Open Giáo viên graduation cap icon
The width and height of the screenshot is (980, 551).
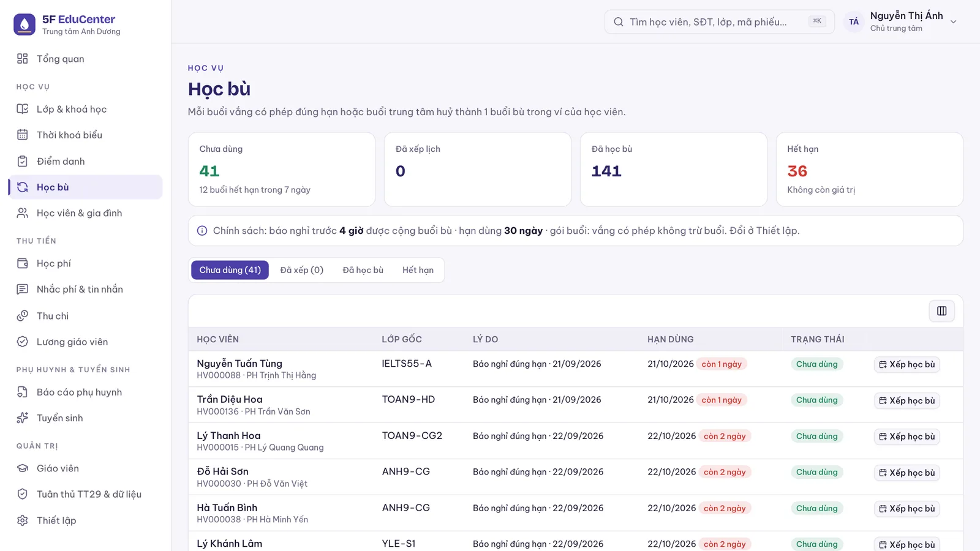23,468
